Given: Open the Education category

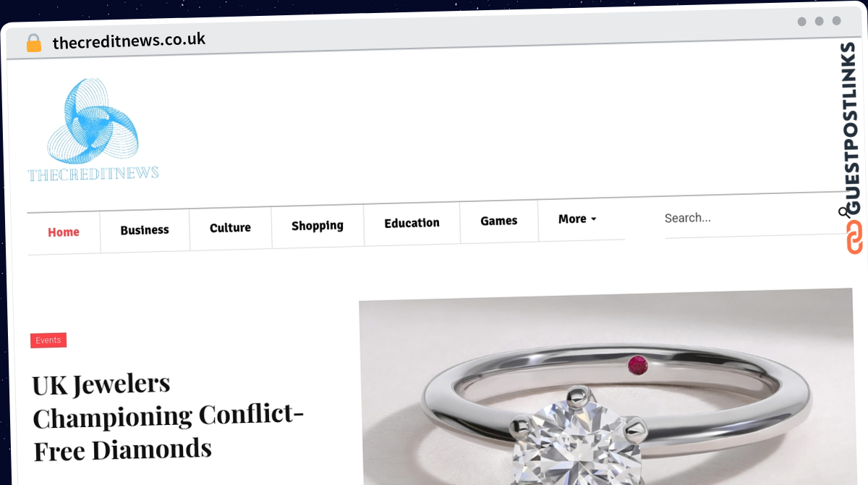Looking at the screenshot, I should [412, 223].
